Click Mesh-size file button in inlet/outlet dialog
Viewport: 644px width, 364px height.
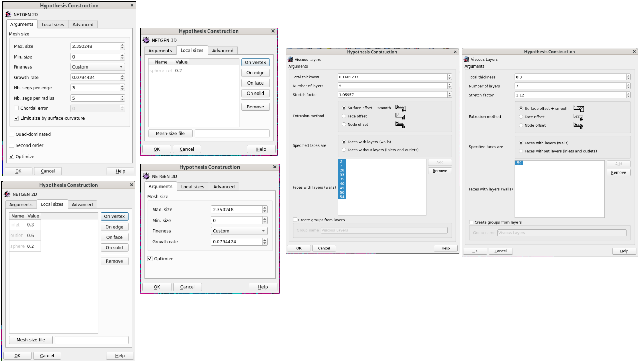pos(31,340)
